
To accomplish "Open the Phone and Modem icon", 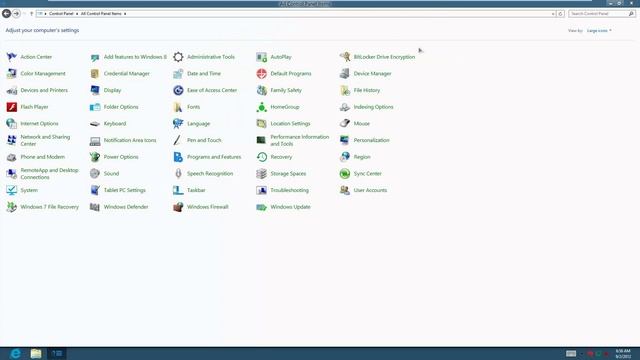I will [11, 157].
